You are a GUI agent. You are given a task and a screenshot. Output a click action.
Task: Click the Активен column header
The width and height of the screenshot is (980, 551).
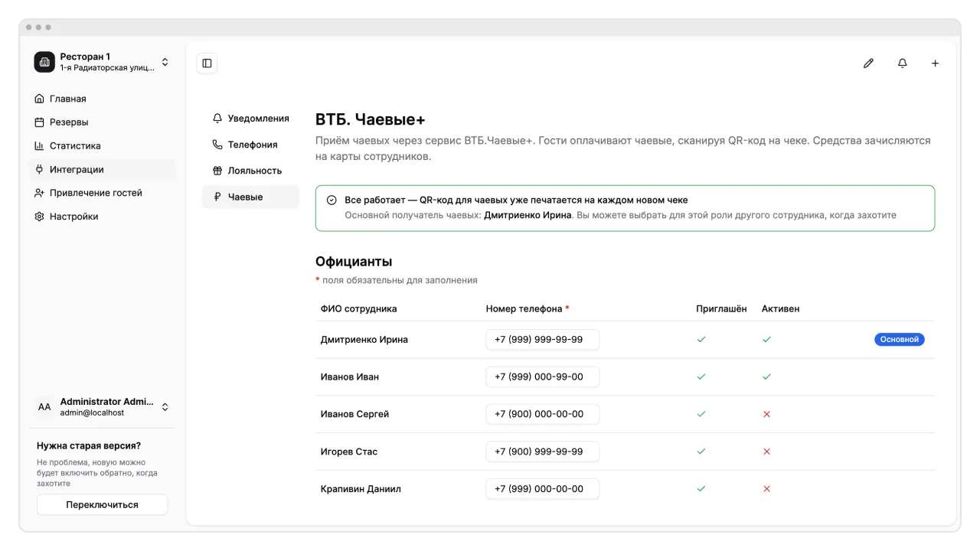pos(780,309)
